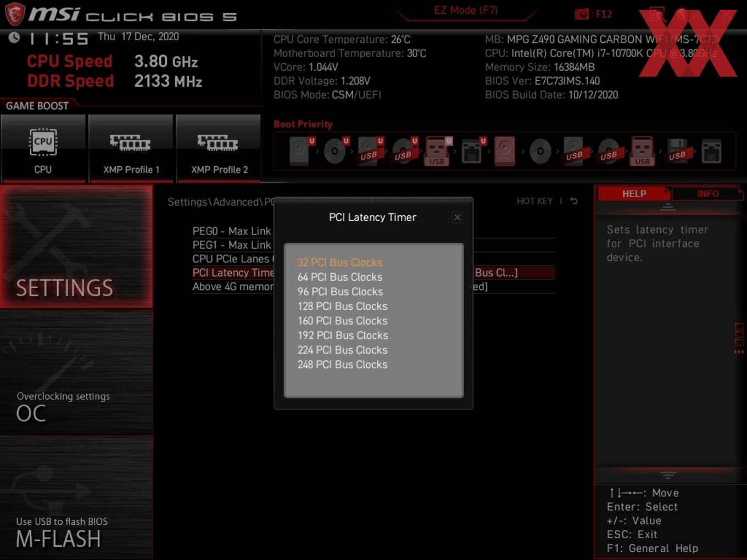747x560 pixels.
Task: Click the triple-arrow expander on right edge
Action: 739,352
